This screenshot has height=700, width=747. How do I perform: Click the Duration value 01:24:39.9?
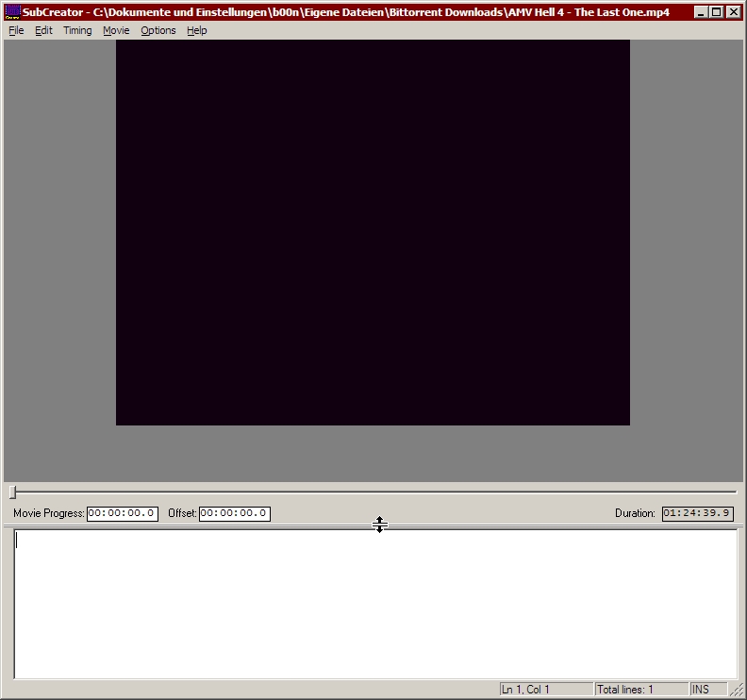(x=697, y=514)
